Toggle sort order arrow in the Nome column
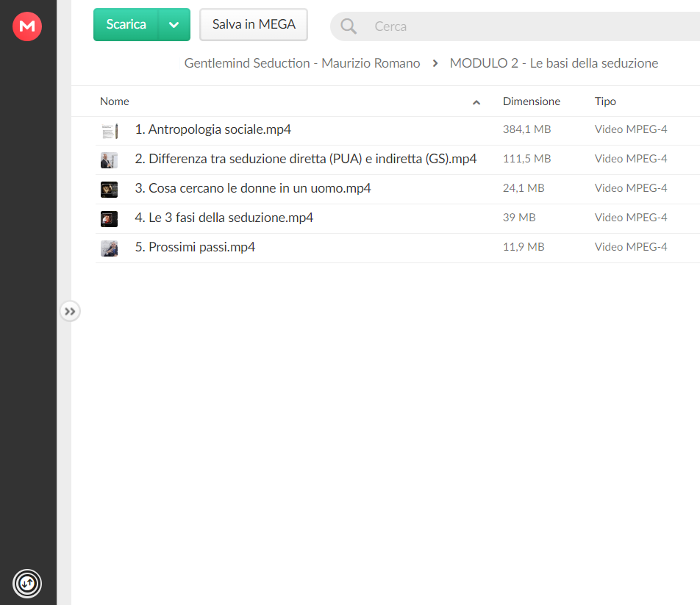This screenshot has height=605, width=700. (x=476, y=103)
